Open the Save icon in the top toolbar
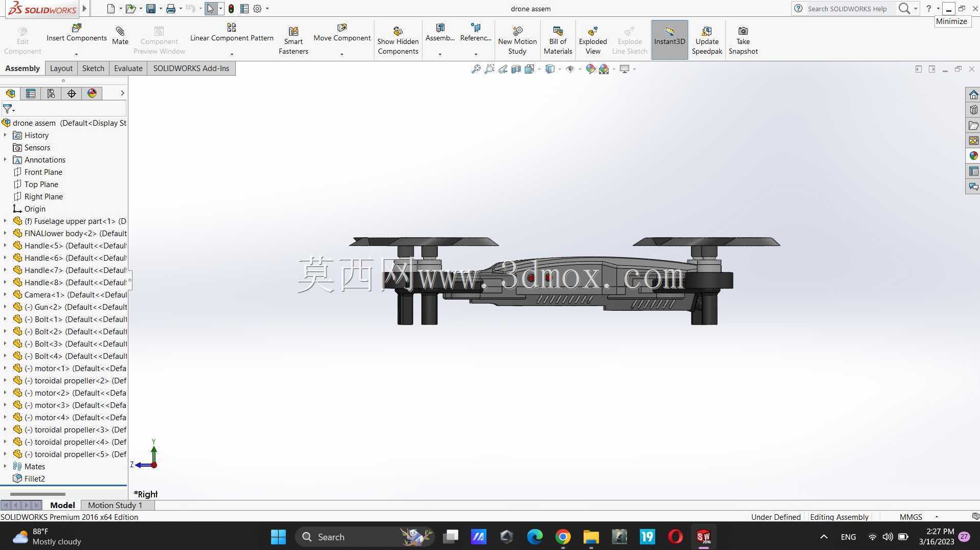 pyautogui.click(x=151, y=9)
